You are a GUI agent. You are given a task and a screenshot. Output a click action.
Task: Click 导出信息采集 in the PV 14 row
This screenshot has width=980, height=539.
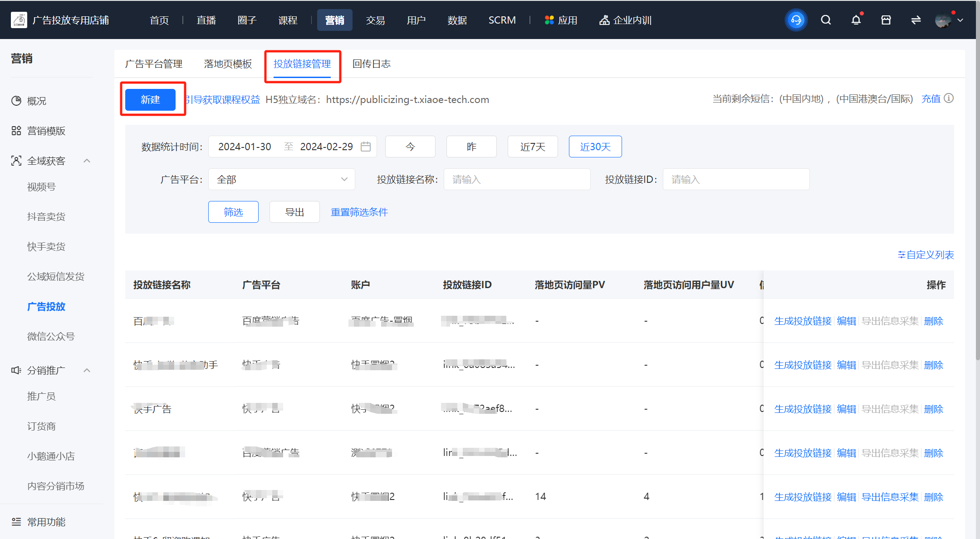pos(890,497)
